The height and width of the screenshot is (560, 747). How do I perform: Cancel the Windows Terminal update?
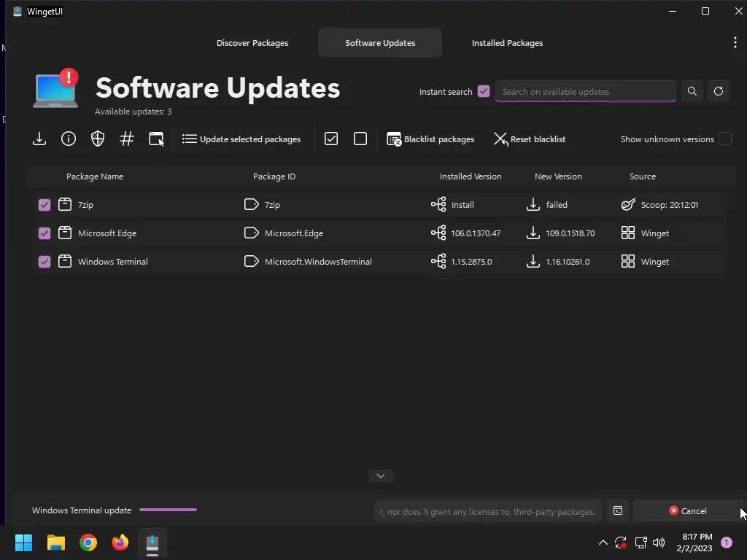687,511
